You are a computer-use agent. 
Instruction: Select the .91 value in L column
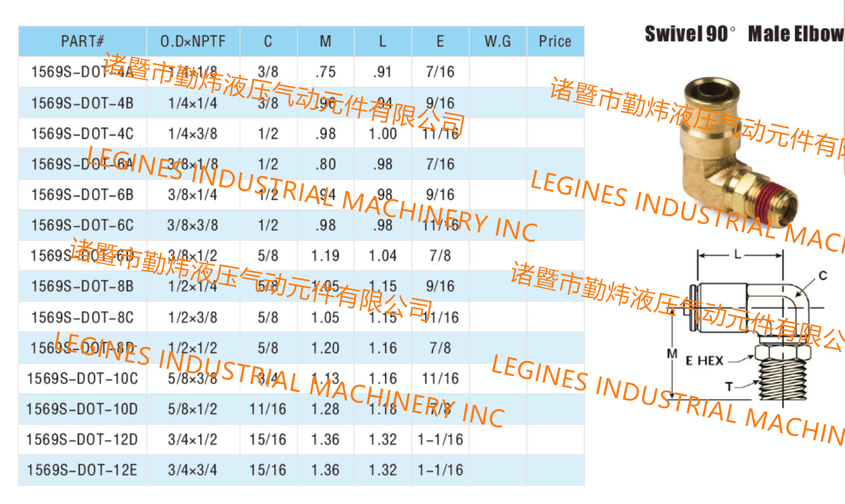click(x=382, y=72)
